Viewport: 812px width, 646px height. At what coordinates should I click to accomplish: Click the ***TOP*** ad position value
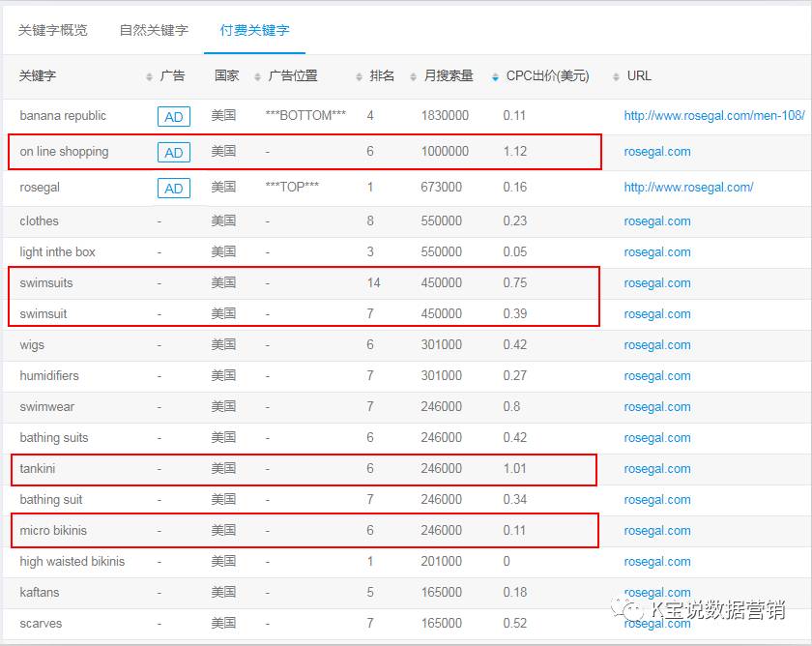(292, 187)
